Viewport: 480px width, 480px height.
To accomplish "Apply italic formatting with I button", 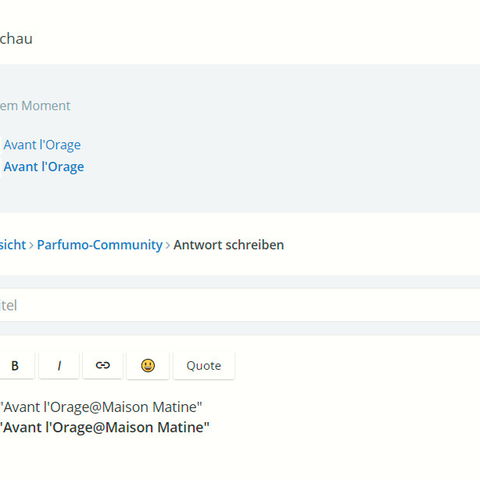I will [x=59, y=366].
